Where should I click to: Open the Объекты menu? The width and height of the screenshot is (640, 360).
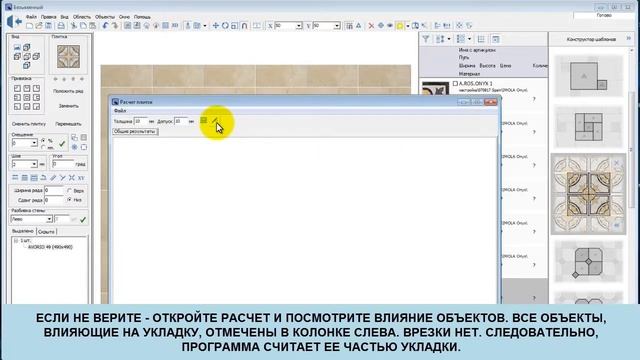point(105,17)
